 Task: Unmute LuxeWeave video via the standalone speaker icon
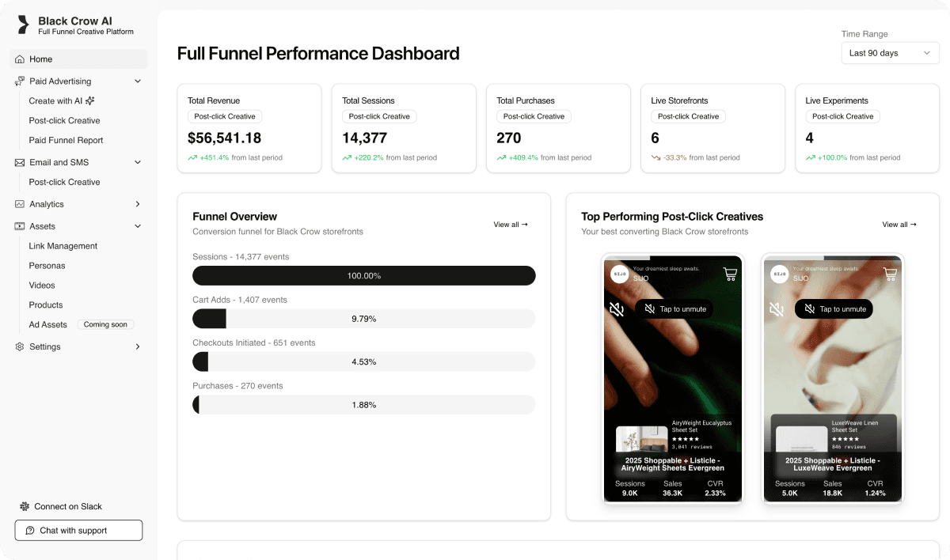point(777,309)
